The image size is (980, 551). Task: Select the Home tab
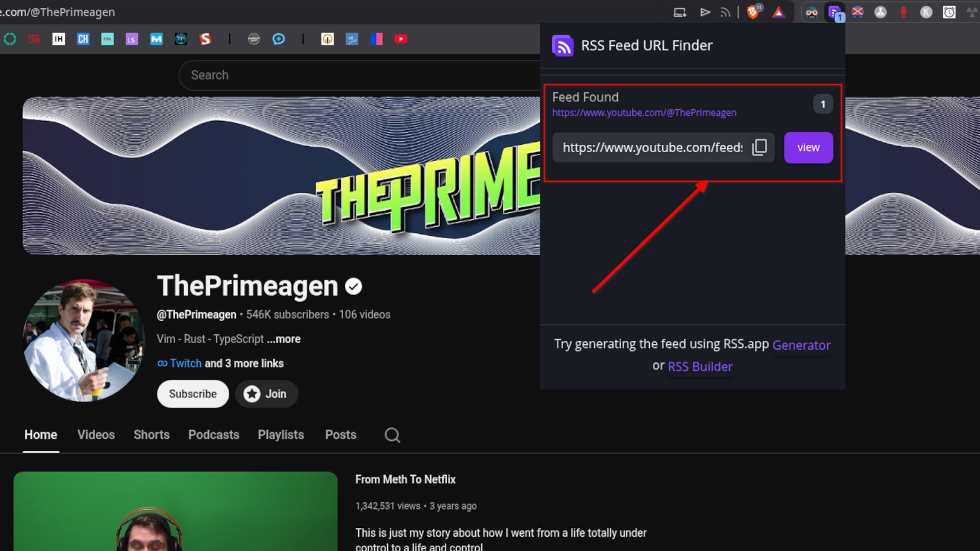(x=41, y=435)
